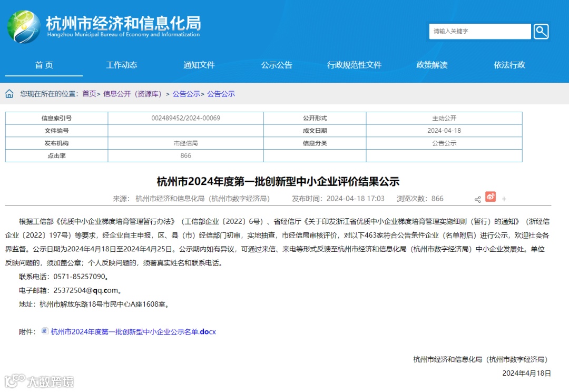Image resolution: width=569 pixels, height=392 pixels.
Task: Open the 行政规范性文件 navigation tab
Action: coord(354,65)
